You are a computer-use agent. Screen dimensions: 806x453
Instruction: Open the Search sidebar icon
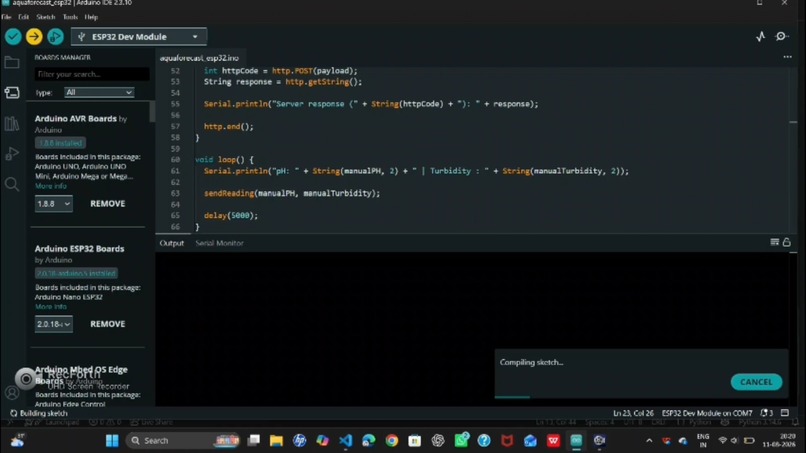pos(12,184)
